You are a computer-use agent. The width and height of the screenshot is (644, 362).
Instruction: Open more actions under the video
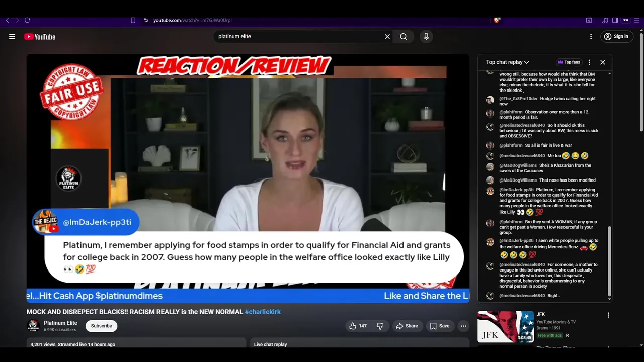463,326
